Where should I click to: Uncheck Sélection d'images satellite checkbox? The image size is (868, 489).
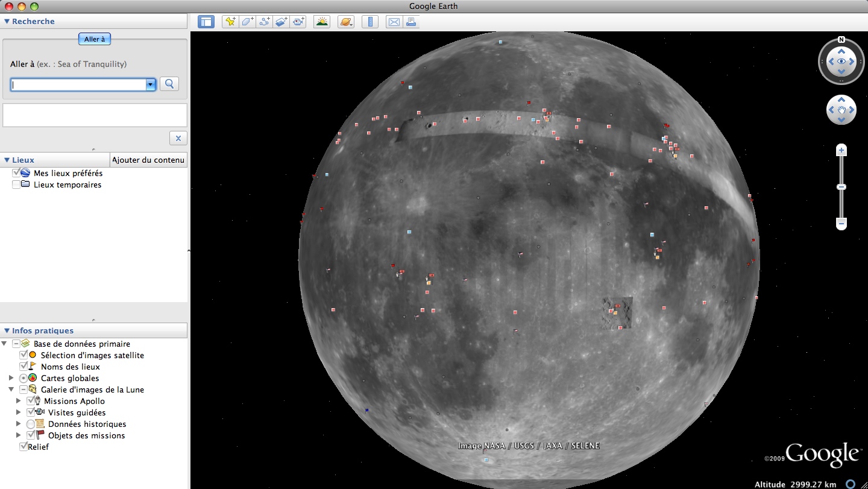24,355
